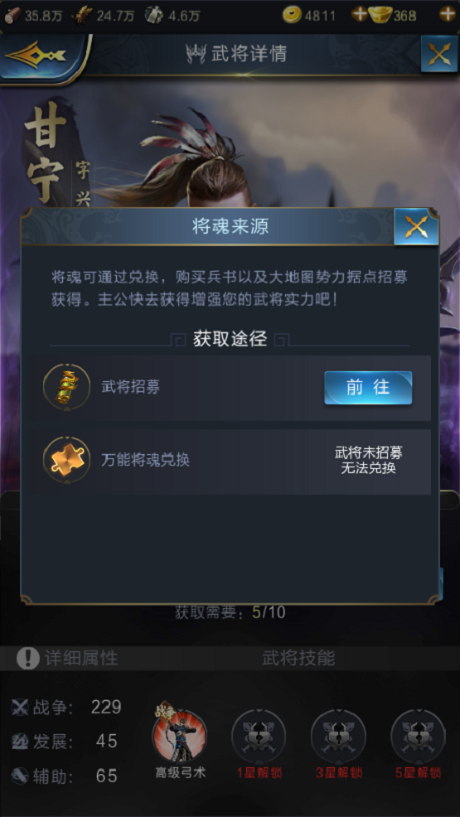Tap the gold ingot currency icon
Screen dimensions: 460x817
tap(380, 15)
